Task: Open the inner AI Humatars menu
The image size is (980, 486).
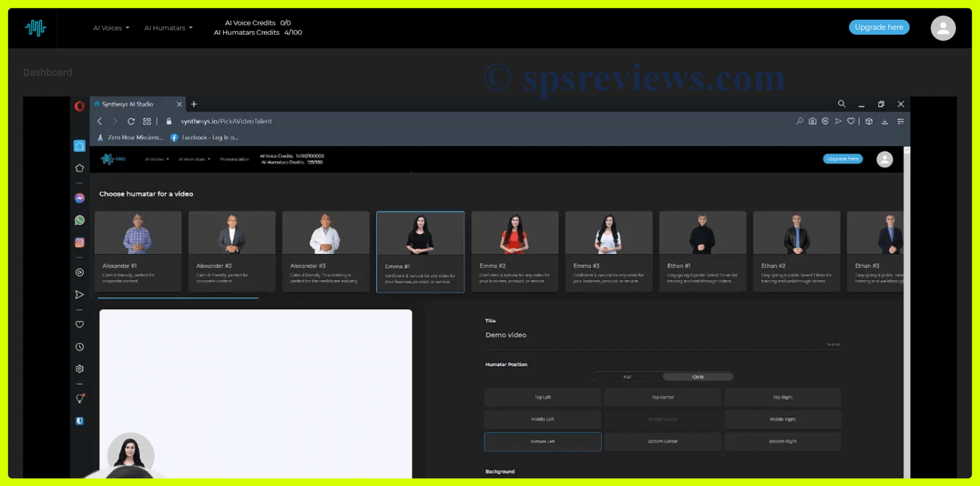Action: (194, 159)
